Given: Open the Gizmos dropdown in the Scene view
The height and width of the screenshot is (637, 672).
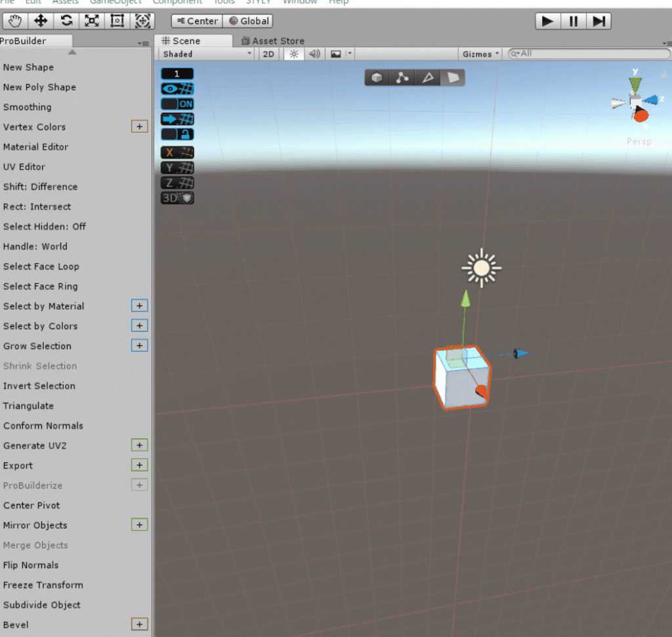Looking at the screenshot, I should point(480,54).
